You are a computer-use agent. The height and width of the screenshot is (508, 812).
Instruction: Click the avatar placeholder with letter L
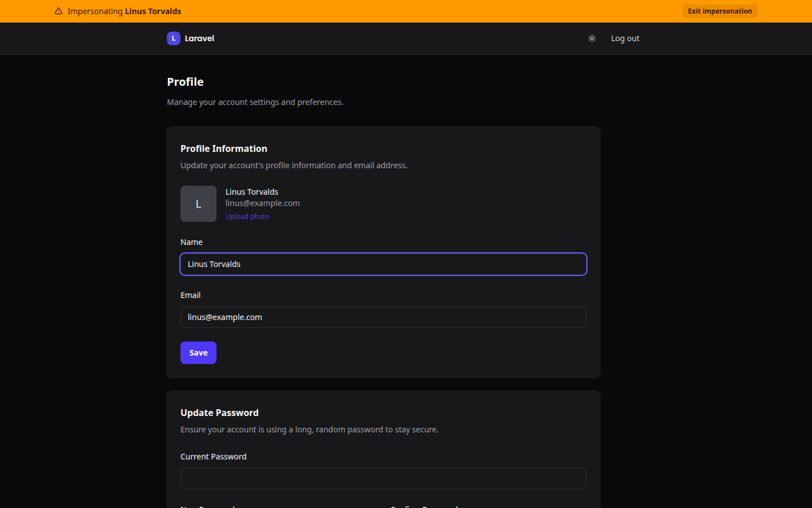click(198, 204)
